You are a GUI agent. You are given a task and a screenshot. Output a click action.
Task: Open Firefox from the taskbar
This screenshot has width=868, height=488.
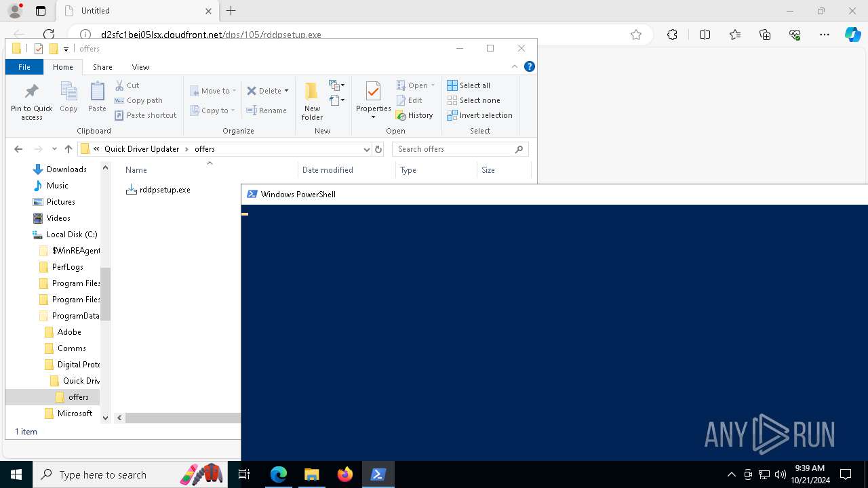click(x=345, y=474)
